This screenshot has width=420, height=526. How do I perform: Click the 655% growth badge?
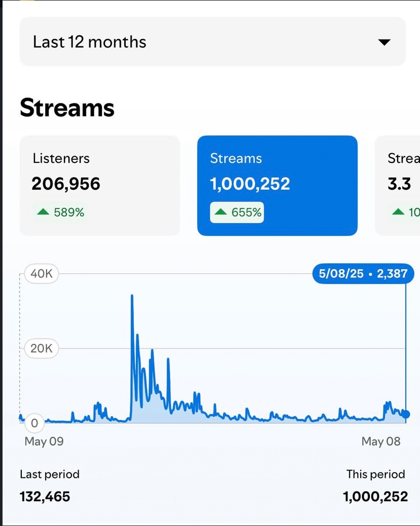pyautogui.click(x=236, y=213)
